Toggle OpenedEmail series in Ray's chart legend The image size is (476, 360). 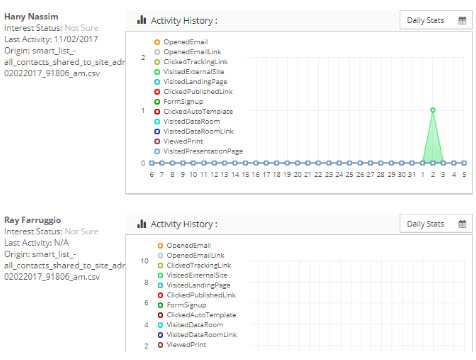pos(184,246)
